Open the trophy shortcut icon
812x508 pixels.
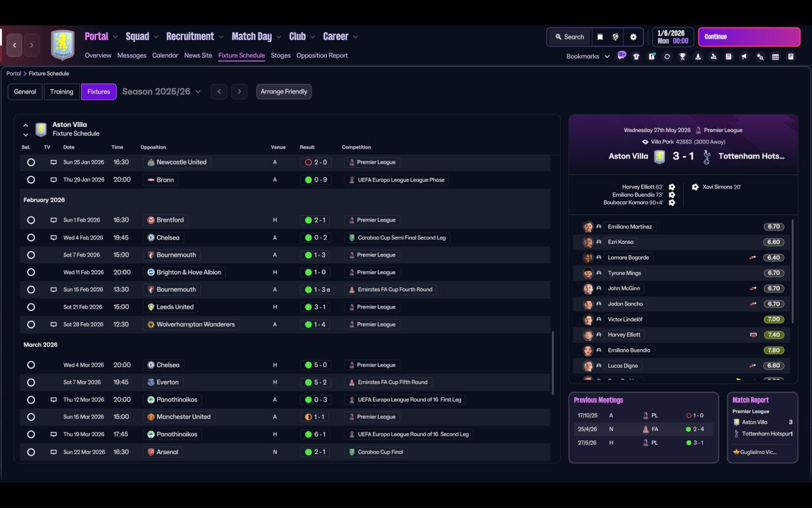683,57
